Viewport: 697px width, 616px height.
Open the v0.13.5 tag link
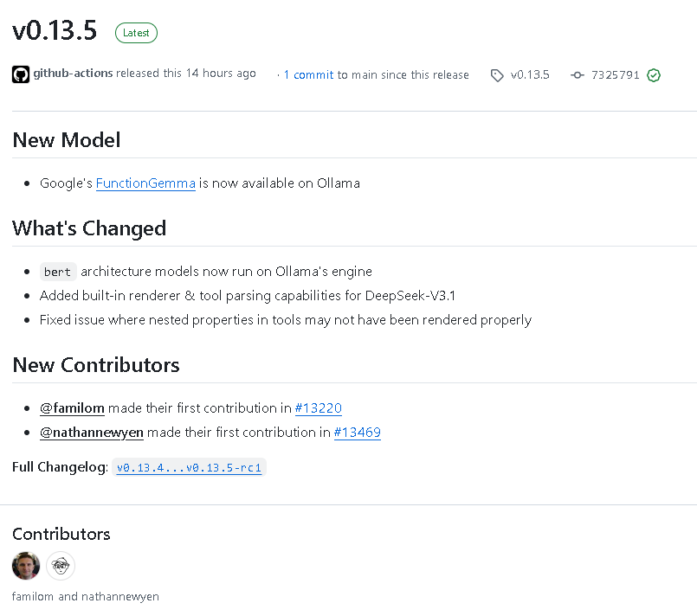coord(530,75)
